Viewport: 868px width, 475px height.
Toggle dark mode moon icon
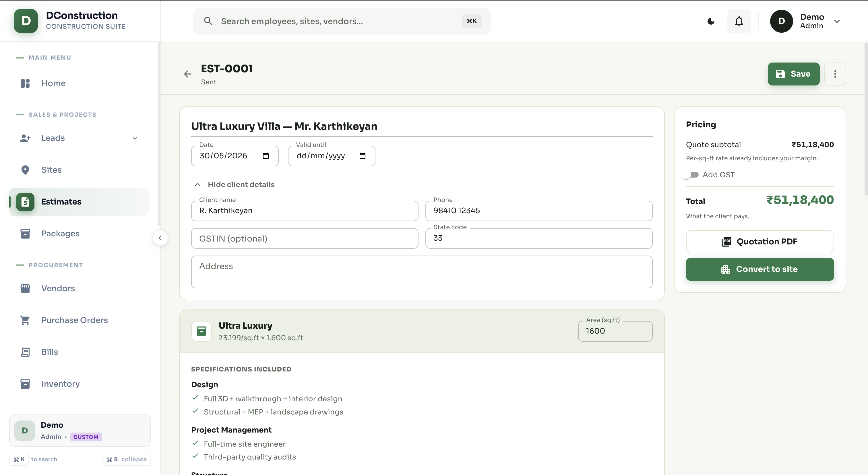pyautogui.click(x=711, y=21)
